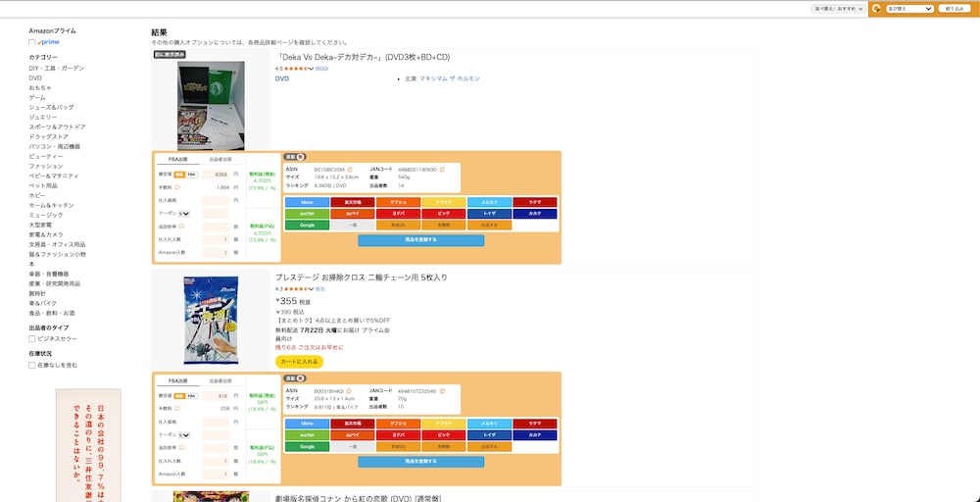The image size is (980, 502).
Task: Click fee comment bubble next to 1,664 円
Action: (x=177, y=187)
